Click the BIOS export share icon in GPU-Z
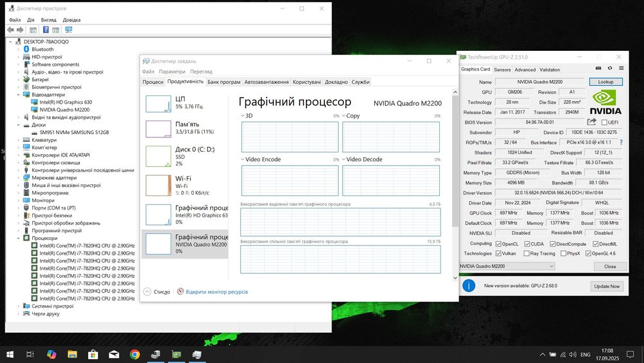The image size is (644, 363). coord(591,122)
